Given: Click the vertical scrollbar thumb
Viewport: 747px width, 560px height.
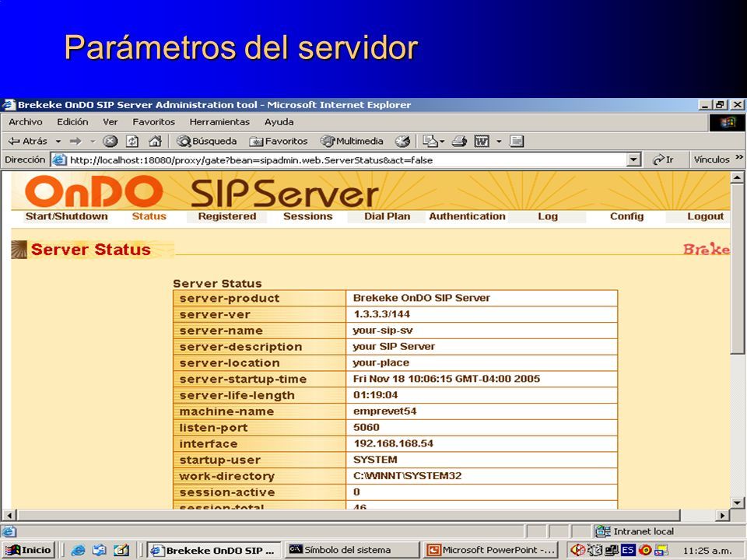Looking at the screenshot, I should [737, 268].
